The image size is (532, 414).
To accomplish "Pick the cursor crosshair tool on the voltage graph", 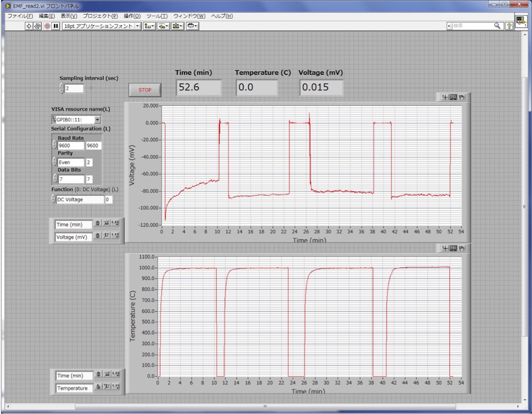I will pos(445,97).
